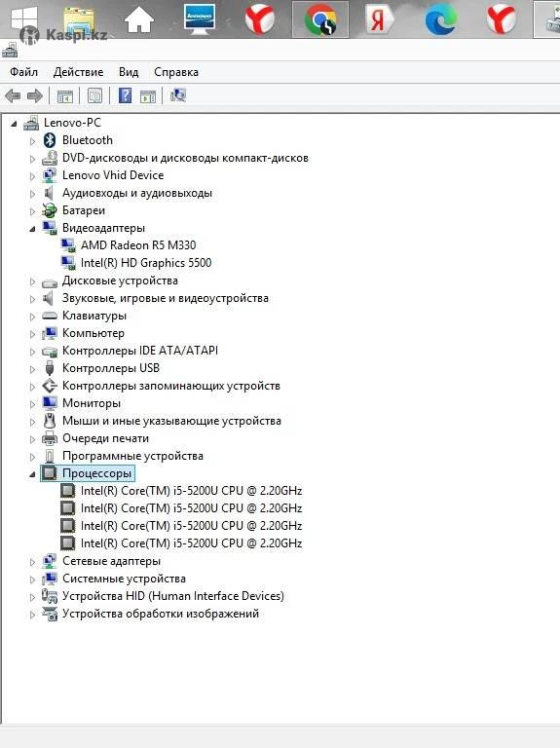Click the Видеоадаптеры display adapter icon
The height and width of the screenshot is (748, 560).
pos(50,228)
